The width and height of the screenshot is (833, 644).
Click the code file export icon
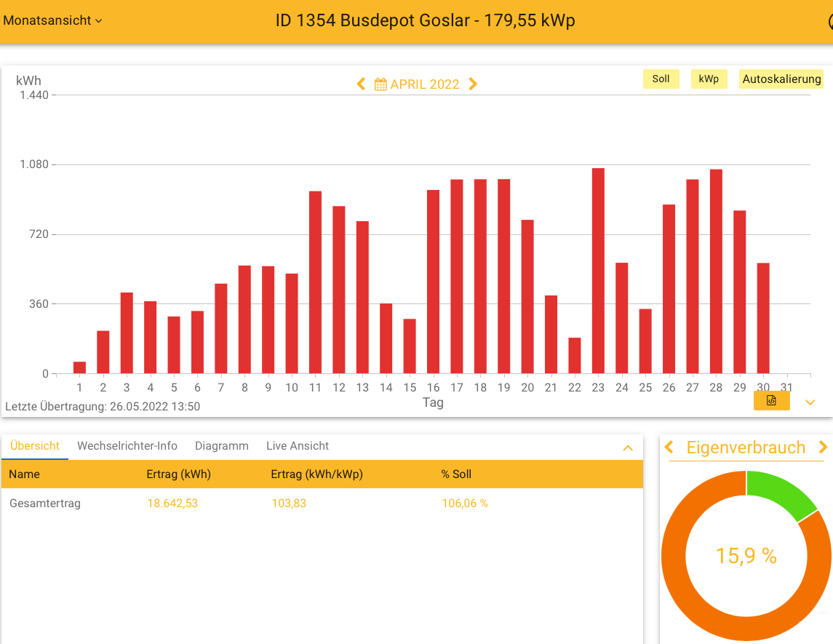(771, 400)
